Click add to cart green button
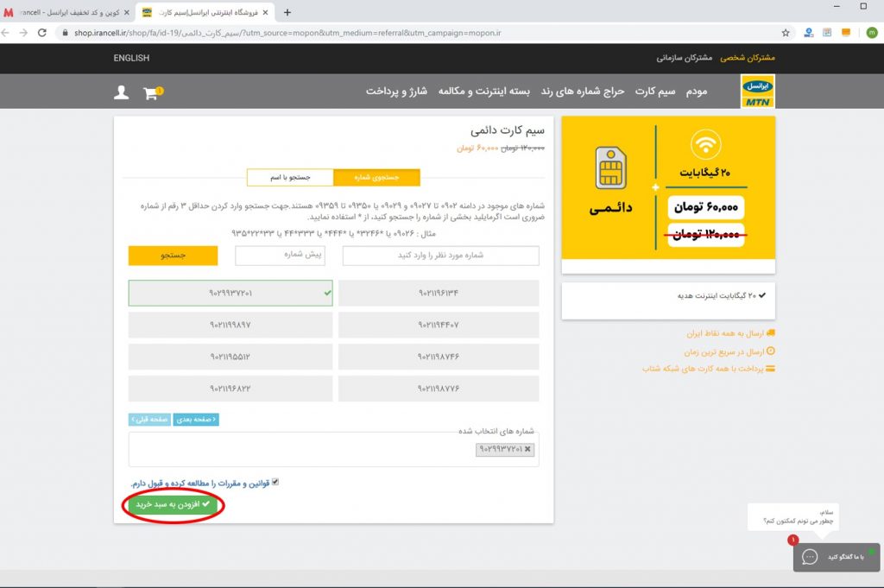The width and height of the screenshot is (884, 588). coord(173,504)
